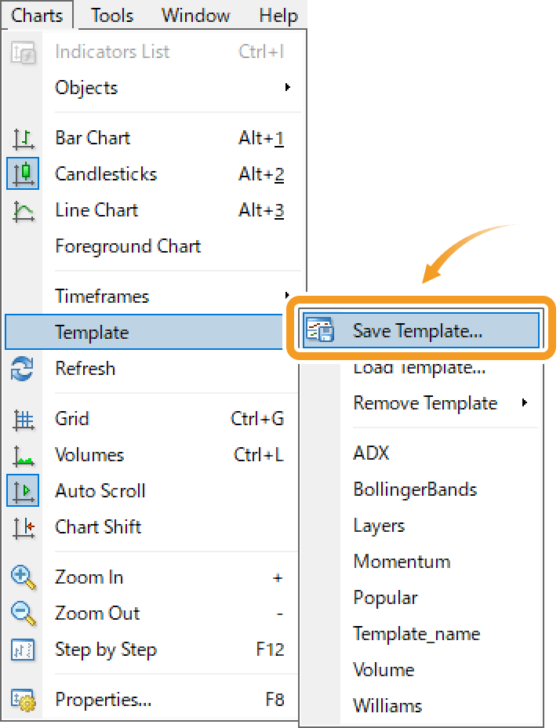
Task: Apply the BollingerBands template
Action: coord(421,490)
